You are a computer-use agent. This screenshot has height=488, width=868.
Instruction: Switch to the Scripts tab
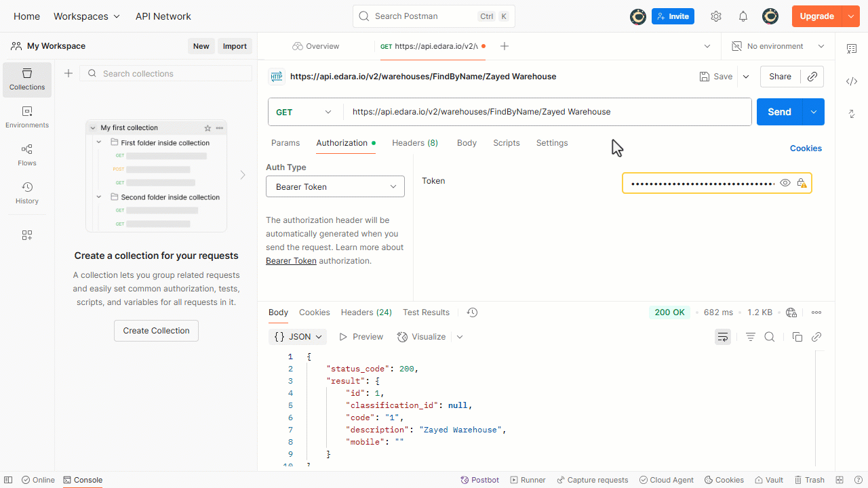(x=507, y=143)
